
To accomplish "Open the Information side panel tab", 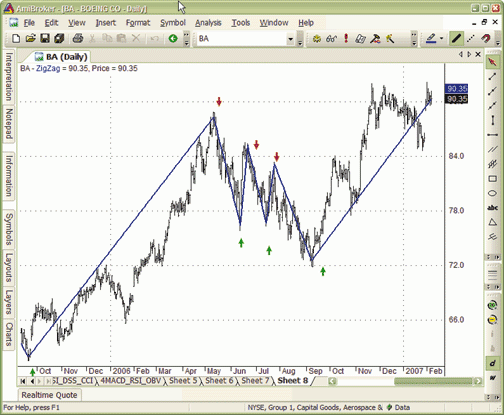I will point(9,176).
